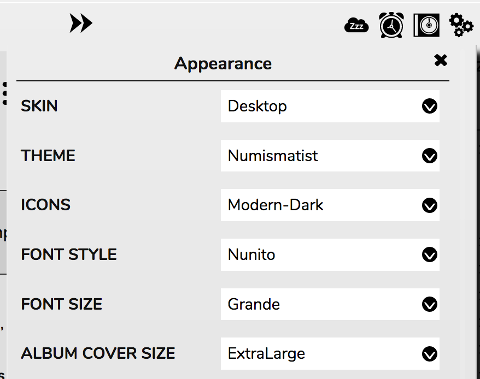Expand the Theme dropdown arrow
The image size is (480, 379).
[x=429, y=156]
